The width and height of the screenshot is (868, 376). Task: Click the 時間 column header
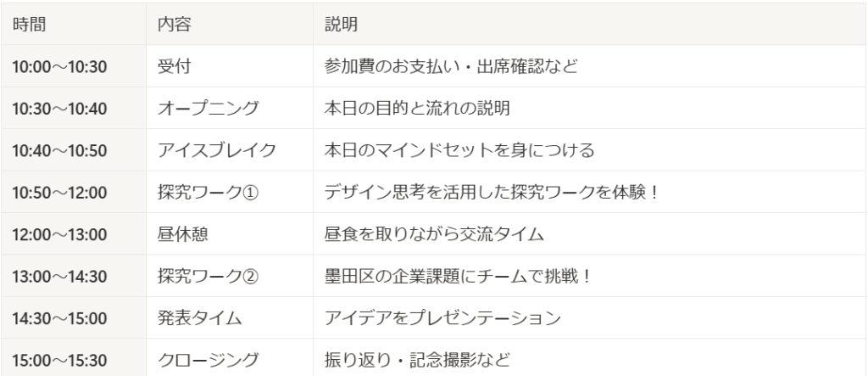pyautogui.click(x=74, y=24)
